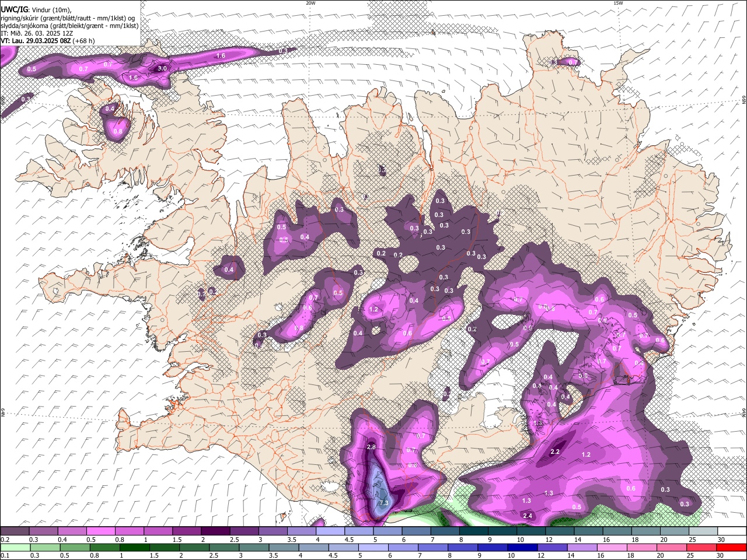Click the 15W longitude label at the top
Image resolution: width=747 pixels, height=560 pixels.
click(618, 3)
